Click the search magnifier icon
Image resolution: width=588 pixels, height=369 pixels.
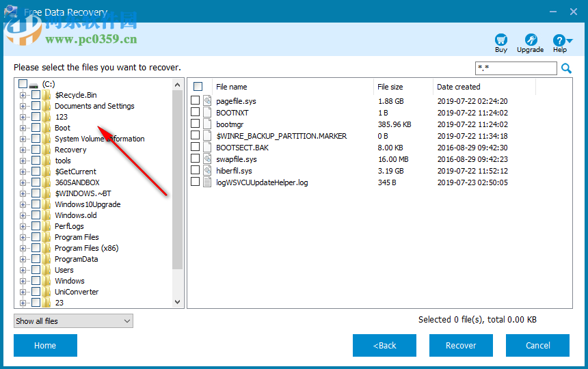[566, 68]
